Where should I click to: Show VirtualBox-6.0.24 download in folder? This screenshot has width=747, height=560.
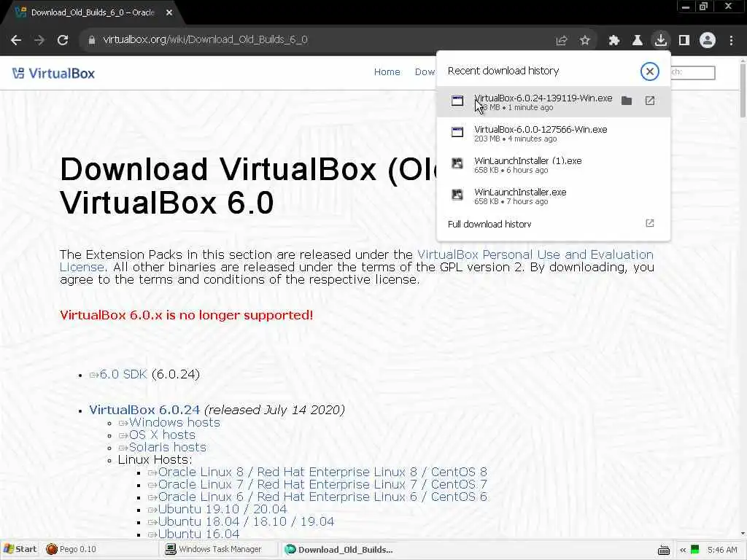[x=627, y=101]
